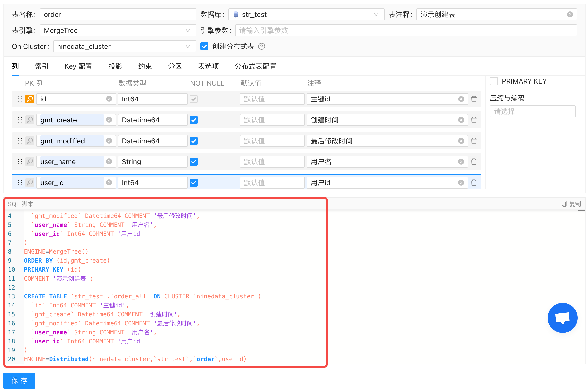Clear the user_id column name
588x392 pixels.
[109, 183]
